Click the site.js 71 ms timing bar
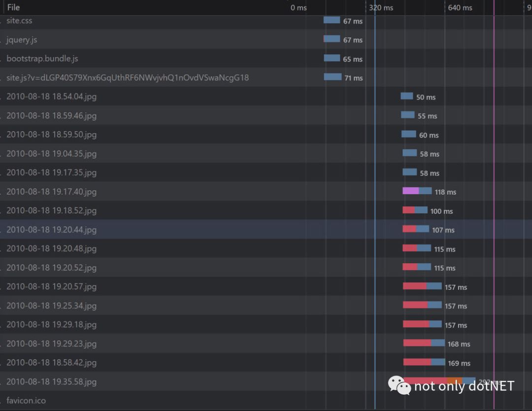This screenshot has height=411, width=532. [x=333, y=77]
